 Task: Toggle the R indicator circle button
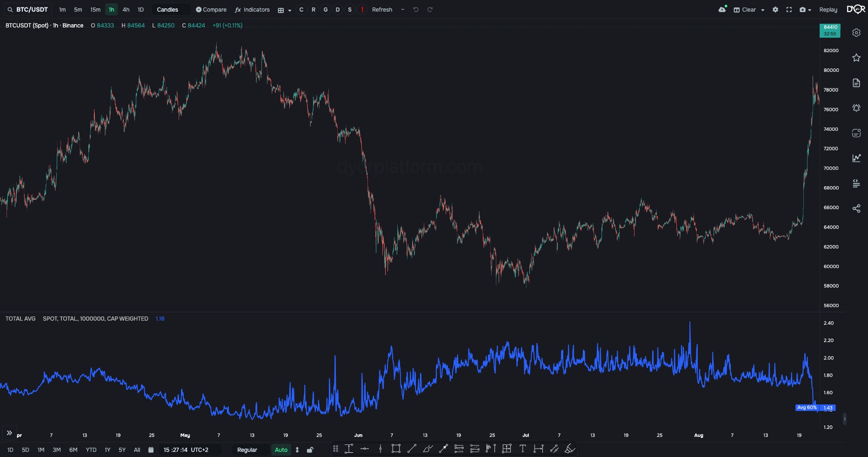tap(314, 9)
